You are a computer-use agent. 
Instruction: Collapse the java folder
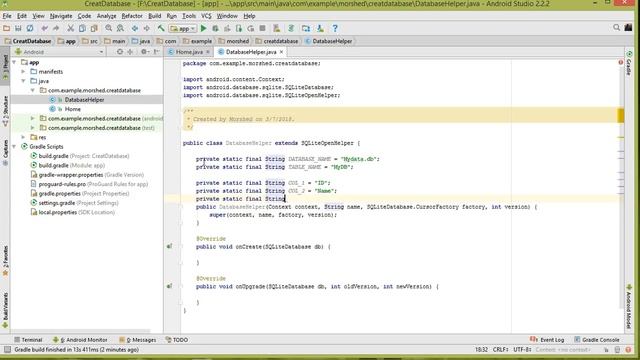point(24,81)
